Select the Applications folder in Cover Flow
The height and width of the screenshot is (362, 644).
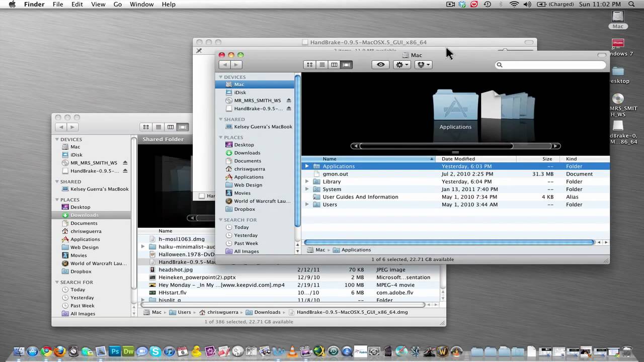(x=455, y=105)
